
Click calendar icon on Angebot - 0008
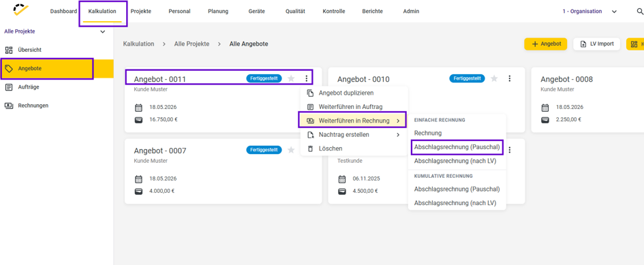[x=545, y=108]
